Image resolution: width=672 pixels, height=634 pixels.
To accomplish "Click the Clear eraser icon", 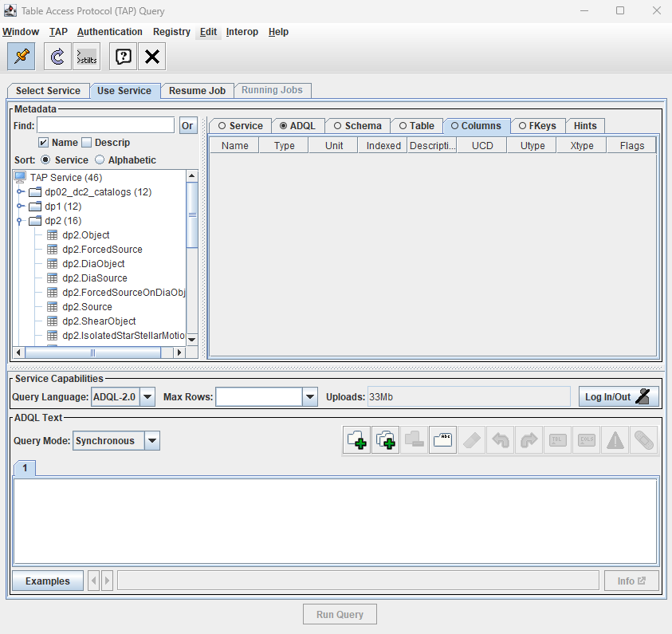I will tap(471, 440).
